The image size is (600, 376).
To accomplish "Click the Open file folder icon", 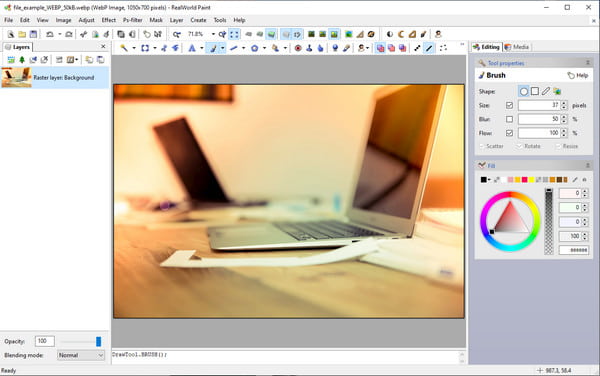I will (x=22, y=34).
